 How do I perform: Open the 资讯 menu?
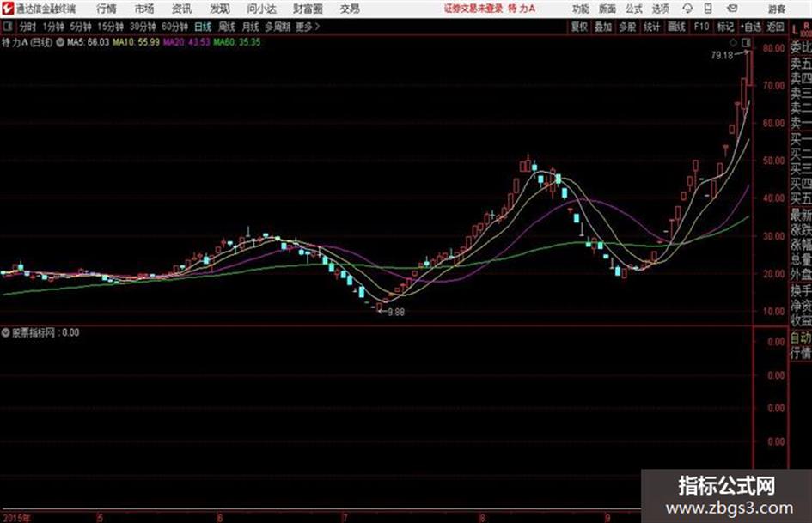click(182, 9)
